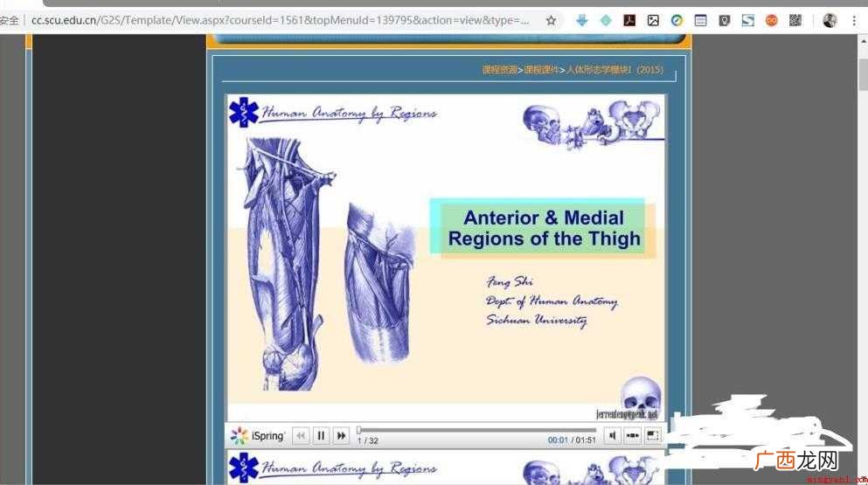Switch player to full screen view
This screenshot has width=868, height=485.
pos(653,436)
